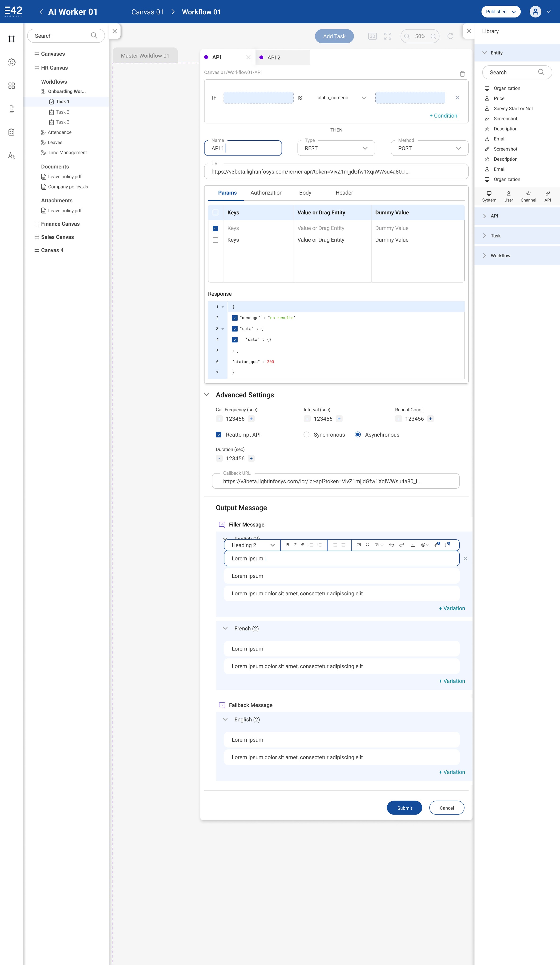Click the Submit button
Screen dimensions: 560x965
(x=404, y=808)
